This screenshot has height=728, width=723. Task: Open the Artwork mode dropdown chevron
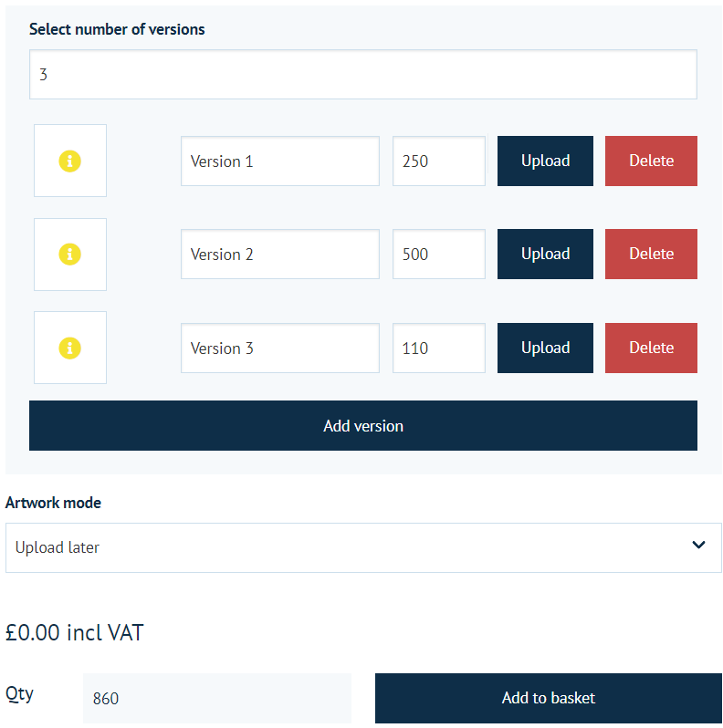[698, 545]
